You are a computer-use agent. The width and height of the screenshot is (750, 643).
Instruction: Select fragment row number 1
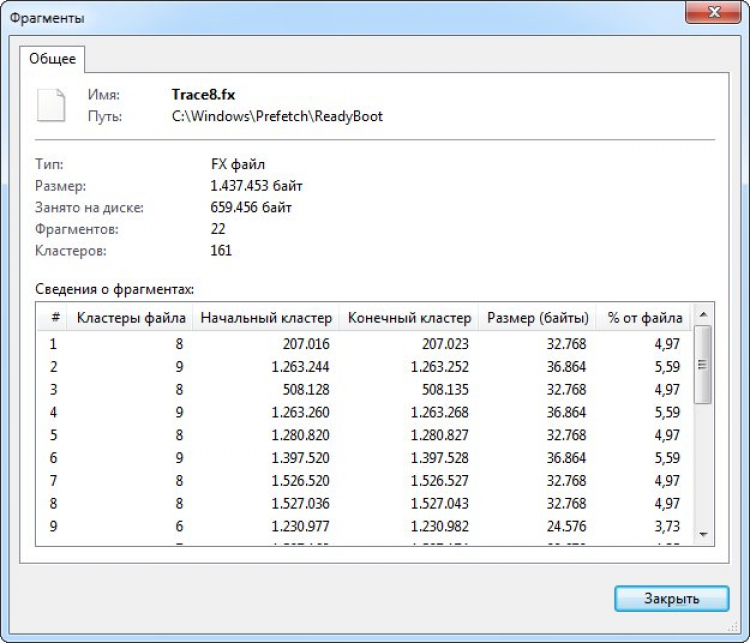[365, 344]
